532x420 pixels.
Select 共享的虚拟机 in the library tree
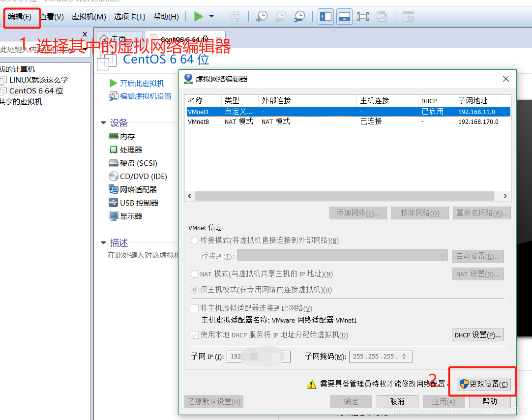pyautogui.click(x=21, y=102)
